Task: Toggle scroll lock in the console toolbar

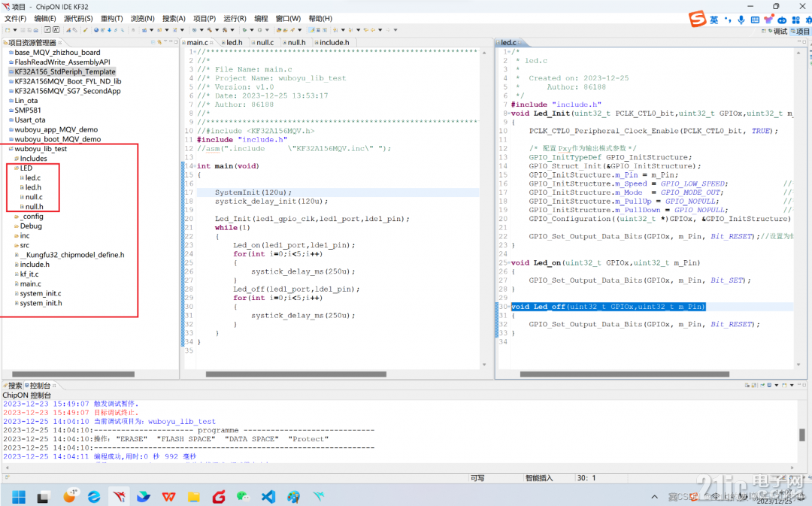Action: (x=753, y=385)
